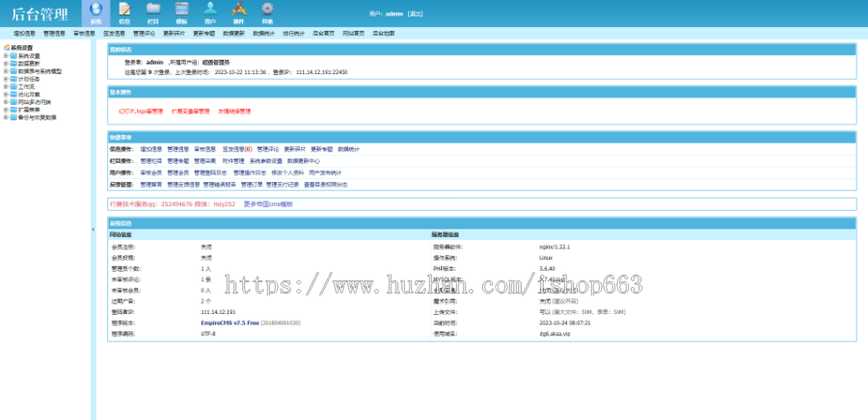
Task: Select 排行统计 in the top shortcut bar
Action: point(293,33)
